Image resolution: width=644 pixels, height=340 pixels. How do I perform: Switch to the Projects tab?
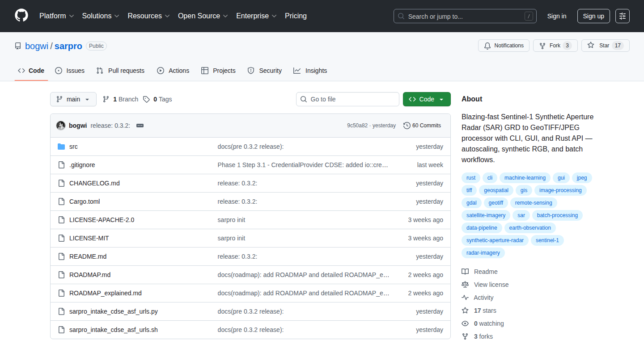[218, 71]
